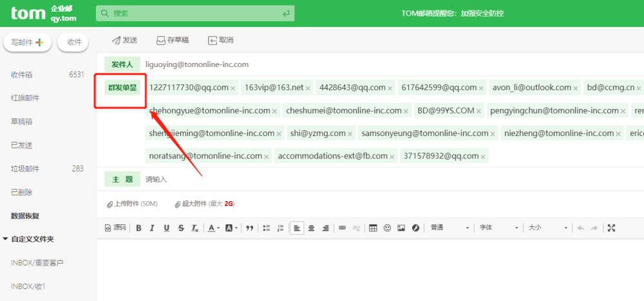The height and width of the screenshot is (301, 644).
Task: Remove recipient BD@99YS.COM
Action: coord(479,111)
